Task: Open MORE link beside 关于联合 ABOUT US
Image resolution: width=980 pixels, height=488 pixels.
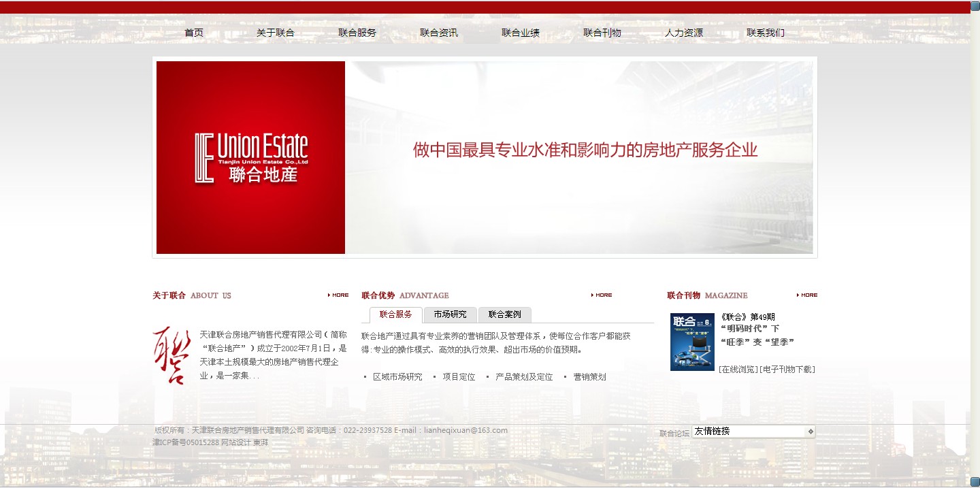Action: click(x=338, y=295)
